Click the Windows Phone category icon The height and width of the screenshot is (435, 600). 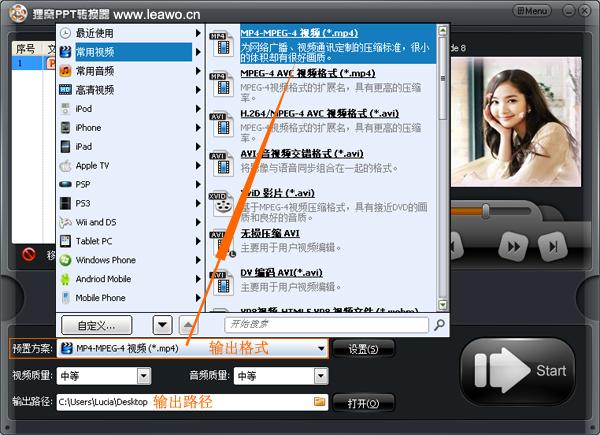[x=66, y=260]
